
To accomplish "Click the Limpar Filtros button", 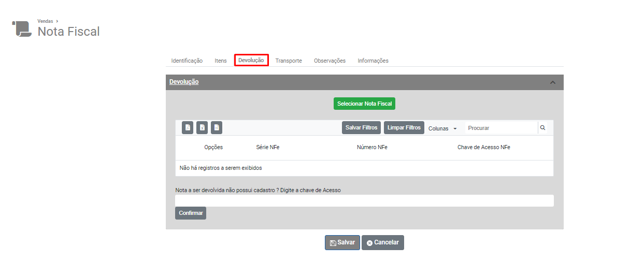I will (x=404, y=127).
